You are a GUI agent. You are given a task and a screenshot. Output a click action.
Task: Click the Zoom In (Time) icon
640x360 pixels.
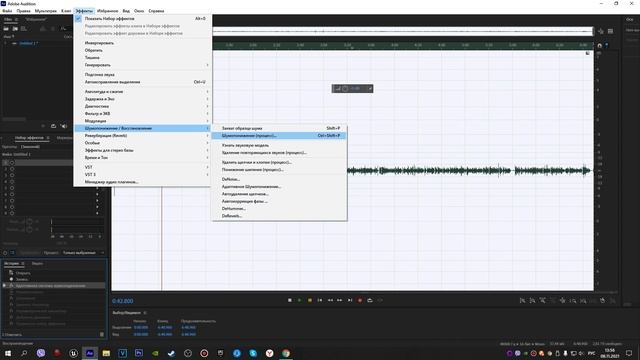tap(542, 301)
